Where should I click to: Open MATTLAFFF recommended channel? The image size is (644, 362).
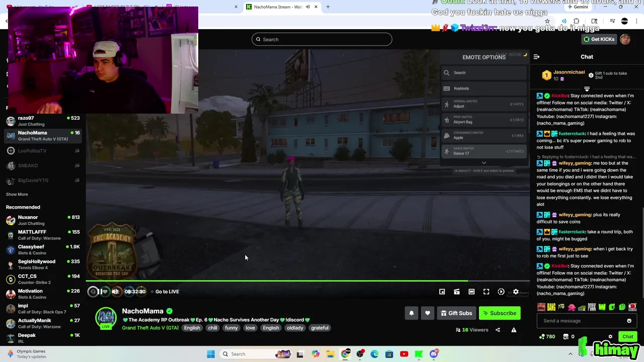click(x=43, y=235)
